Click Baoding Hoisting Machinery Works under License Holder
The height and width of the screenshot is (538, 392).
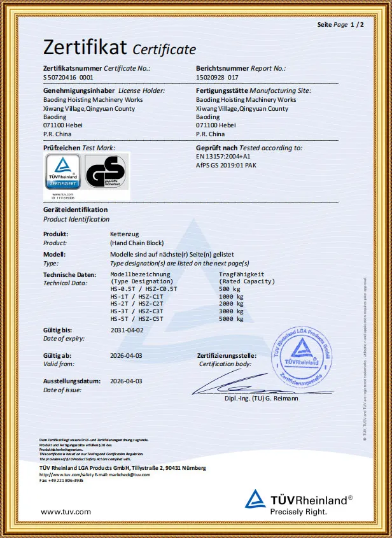[93, 99]
